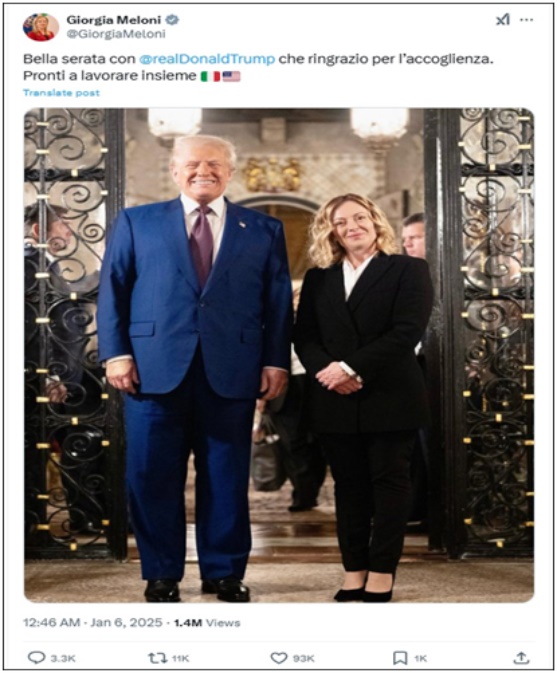Open the 3.3K replies count

[x=63, y=658]
